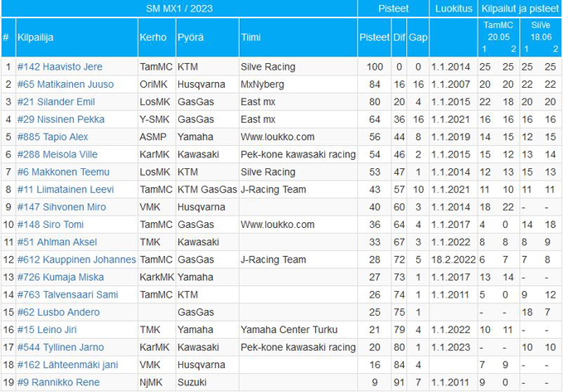Screen dimensions: 563x392
Task: Select #9 Rannikko Rene link
Action: 59,383
